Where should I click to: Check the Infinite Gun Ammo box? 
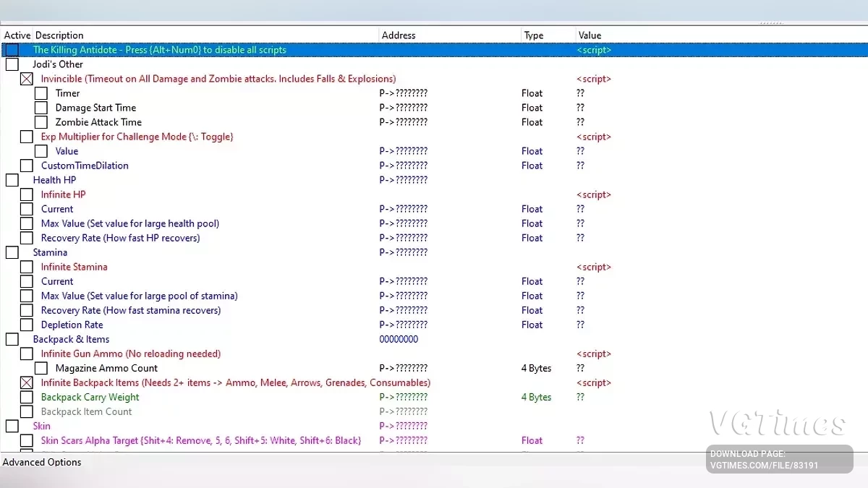pyautogui.click(x=27, y=354)
